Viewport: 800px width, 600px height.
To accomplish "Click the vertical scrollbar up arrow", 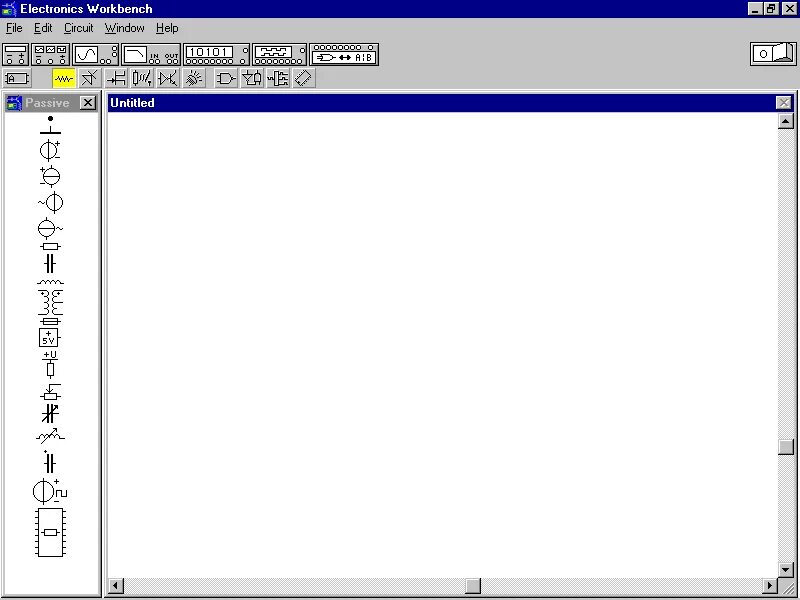I will pyautogui.click(x=786, y=121).
